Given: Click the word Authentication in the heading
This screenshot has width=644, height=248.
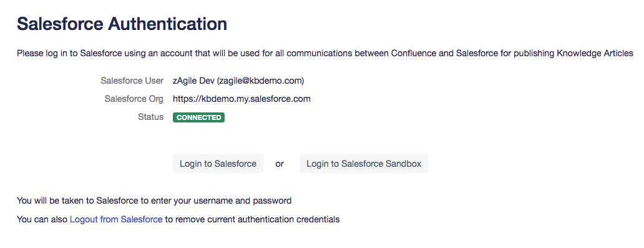Looking at the screenshot, I should tap(167, 24).
